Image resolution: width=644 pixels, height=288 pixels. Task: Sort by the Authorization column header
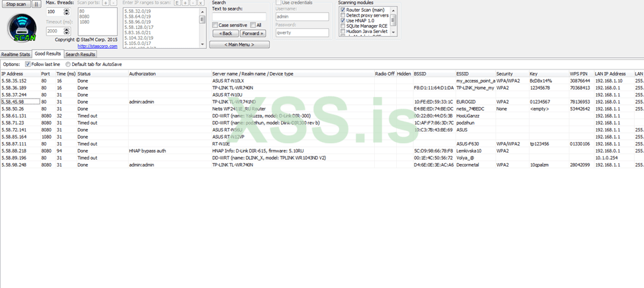pyautogui.click(x=170, y=74)
